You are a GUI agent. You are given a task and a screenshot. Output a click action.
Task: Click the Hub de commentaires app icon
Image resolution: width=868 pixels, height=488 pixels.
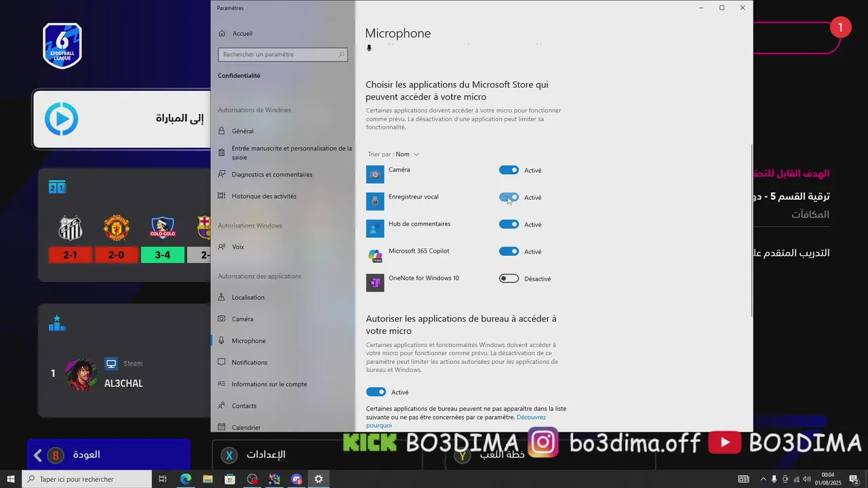click(375, 228)
